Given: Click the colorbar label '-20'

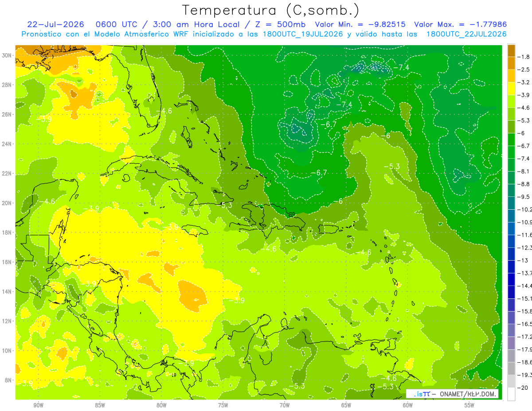Looking at the screenshot, I should click(522, 388).
